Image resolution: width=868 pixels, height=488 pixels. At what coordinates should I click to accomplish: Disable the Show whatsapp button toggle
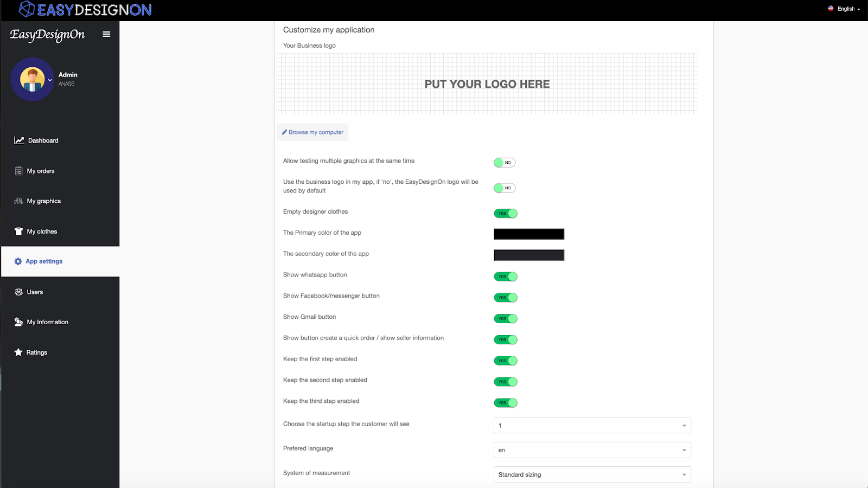tap(506, 277)
